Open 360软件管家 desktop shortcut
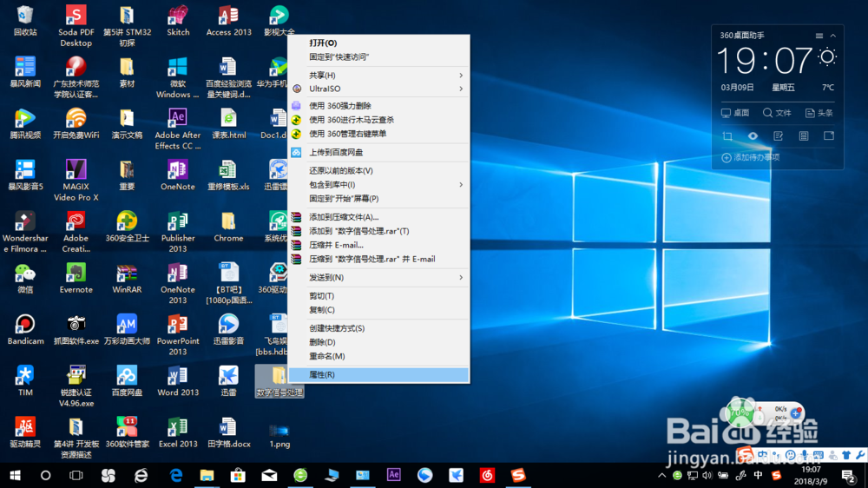The height and width of the screenshot is (488, 868). pyautogui.click(x=127, y=432)
